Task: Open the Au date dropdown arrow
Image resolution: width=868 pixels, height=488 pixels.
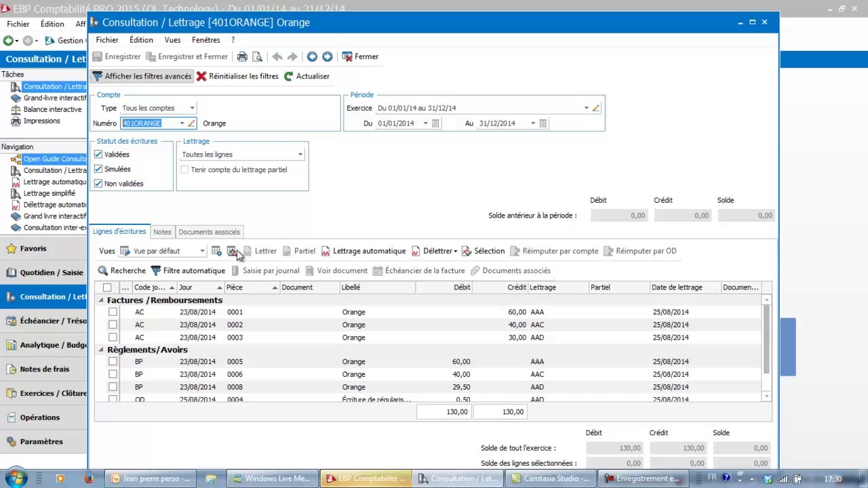Action: point(533,123)
